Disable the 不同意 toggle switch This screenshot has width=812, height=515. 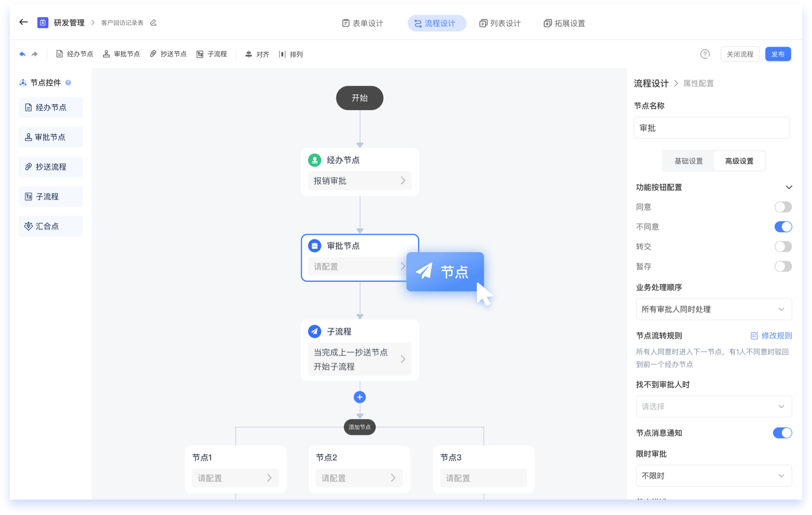783,227
